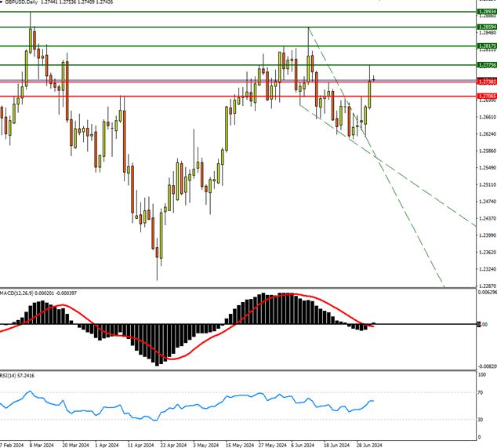Select the red 1.27065 price level tag
The width and height of the screenshot is (497, 448).
coord(485,97)
